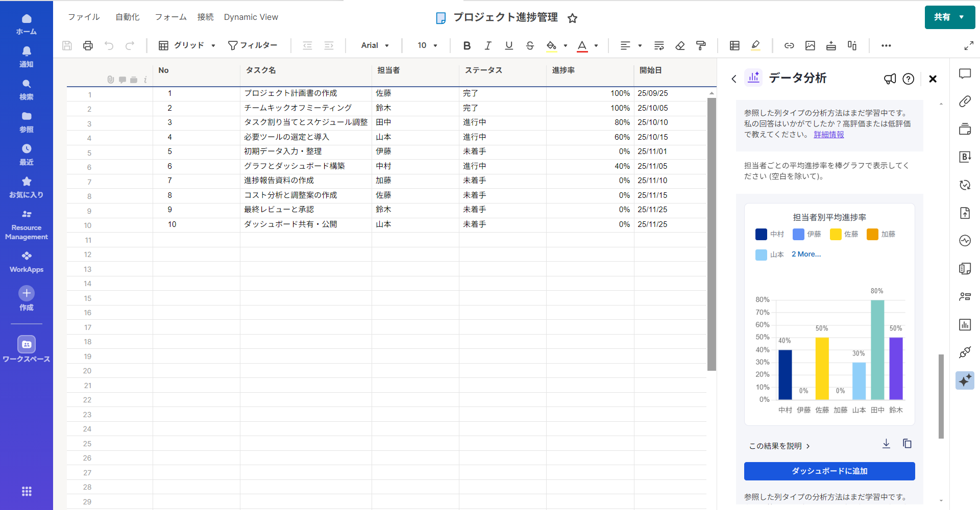Open the attachments paperclip panel
This screenshot has width=980, height=510.
(x=965, y=101)
